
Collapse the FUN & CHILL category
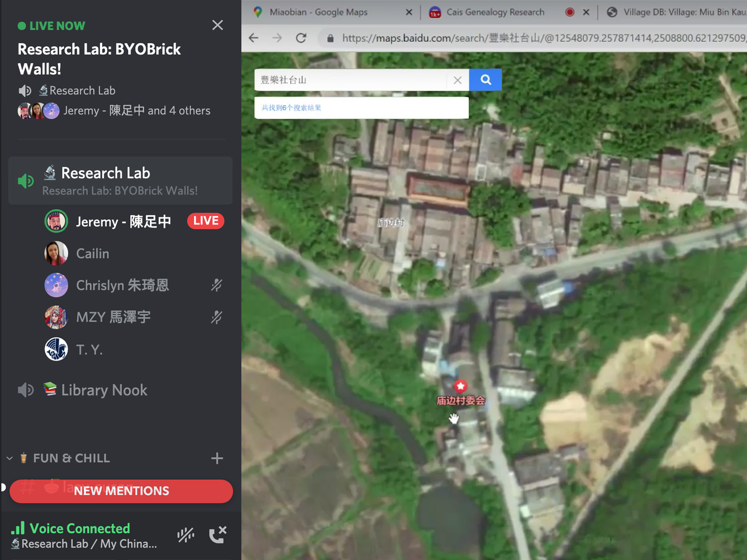coord(10,458)
